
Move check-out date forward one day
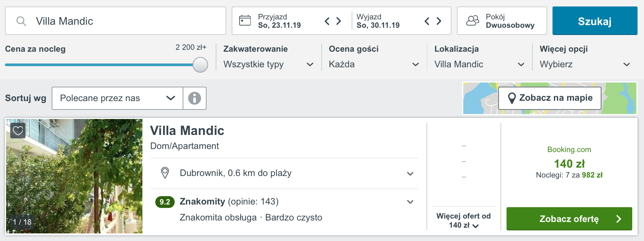(x=439, y=21)
